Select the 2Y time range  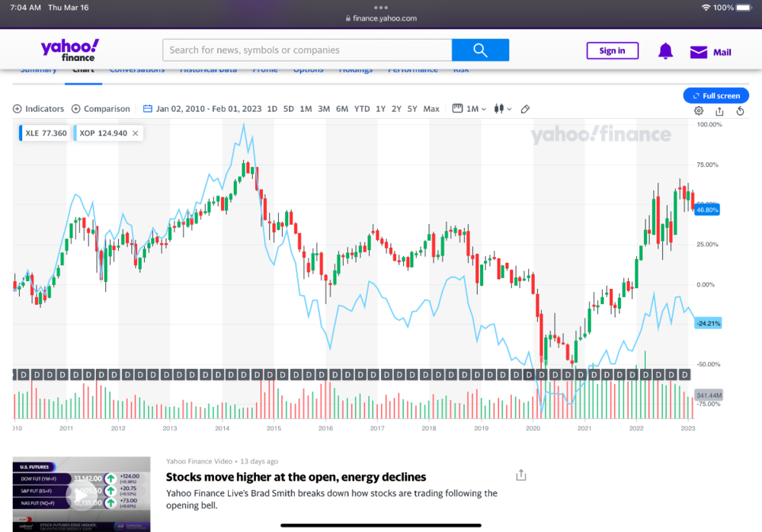pos(396,109)
